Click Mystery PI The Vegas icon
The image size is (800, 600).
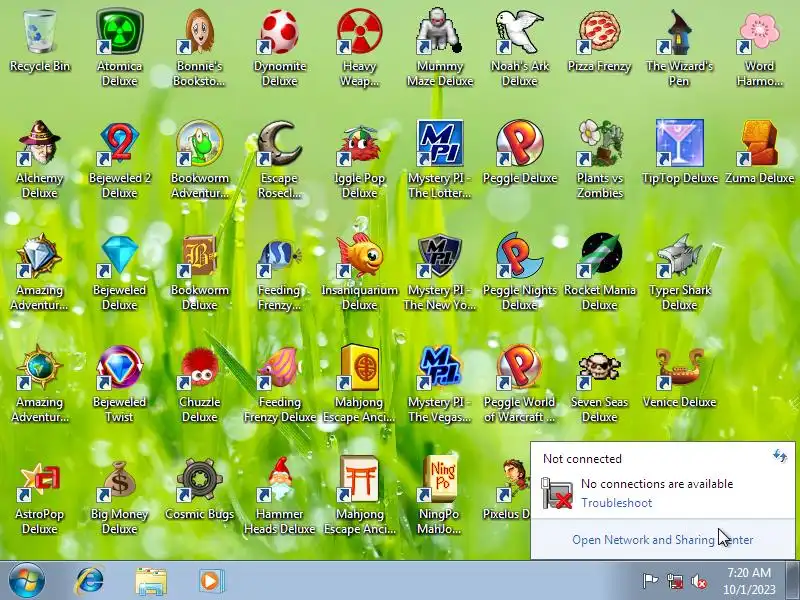[x=439, y=367]
